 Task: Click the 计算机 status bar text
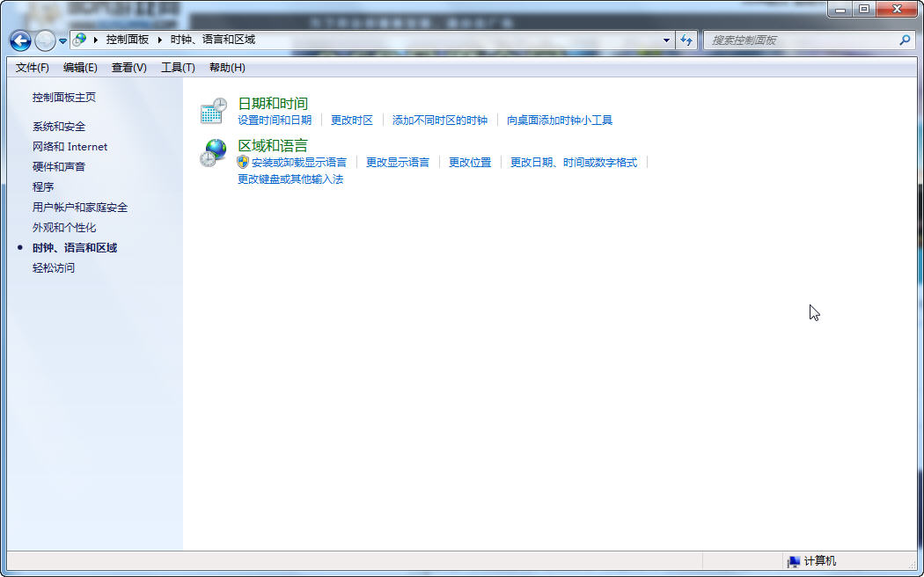click(819, 562)
